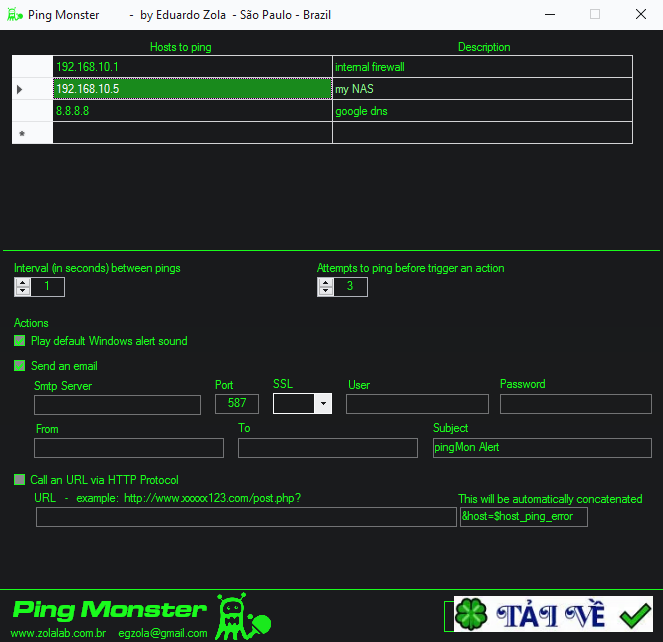Enable Call an URL via HTTP Protocol
This screenshot has height=642, width=663.
(19, 480)
